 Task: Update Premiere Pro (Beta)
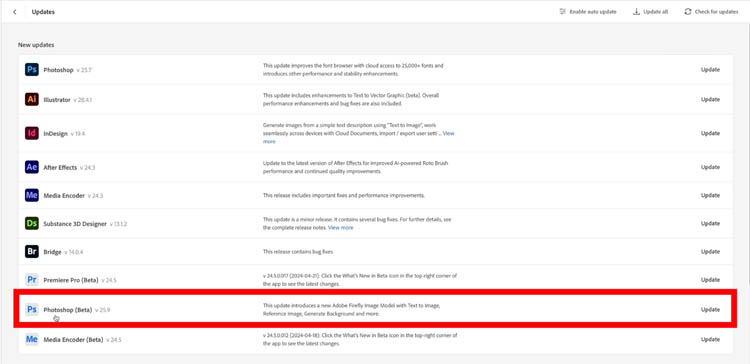[x=710, y=280]
